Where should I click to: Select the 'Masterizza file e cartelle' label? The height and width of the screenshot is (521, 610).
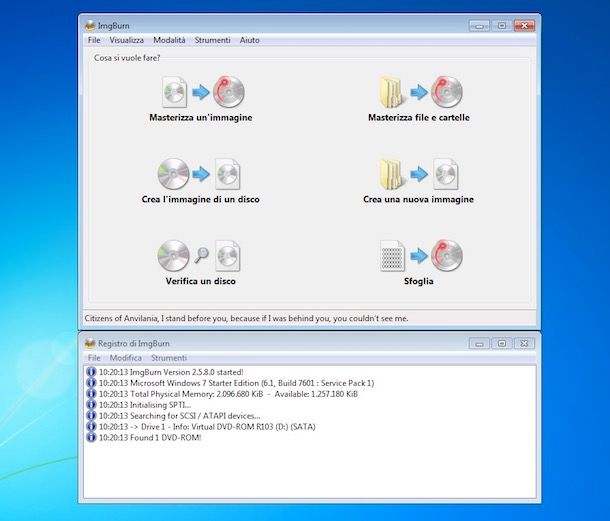click(419, 118)
